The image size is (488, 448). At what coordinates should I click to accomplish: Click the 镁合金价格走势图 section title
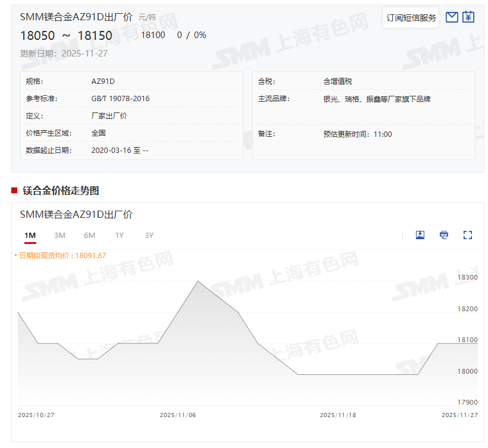pyautogui.click(x=61, y=190)
